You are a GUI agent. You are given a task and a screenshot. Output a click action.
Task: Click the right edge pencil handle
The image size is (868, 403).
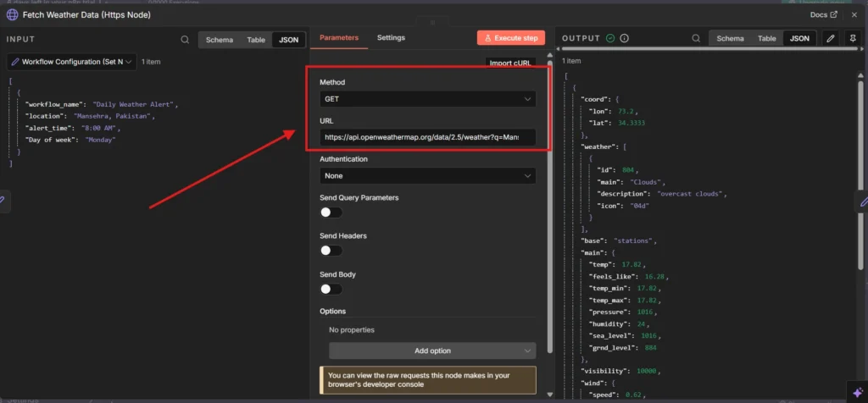863,203
